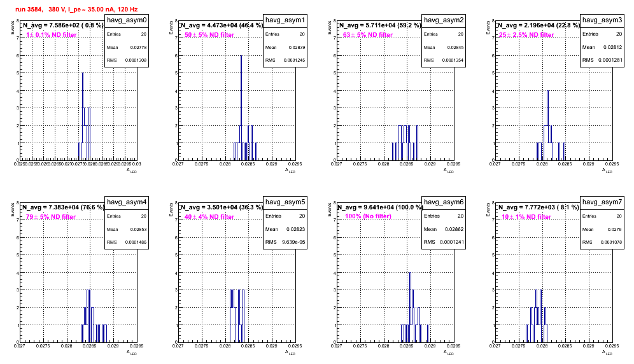Select the magenta 10± 1% ND filter text
The image size is (634, 364).
click(526, 217)
